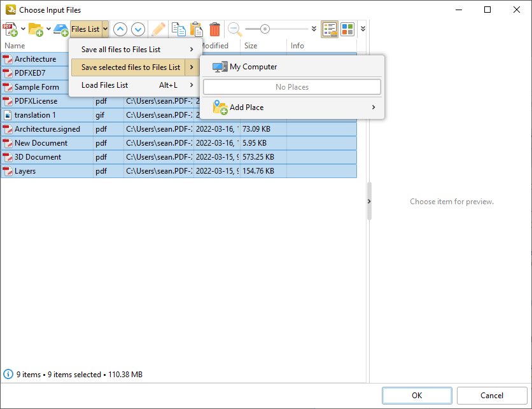Paste items using the clipboard icon
The image size is (532, 409).
pos(197,29)
